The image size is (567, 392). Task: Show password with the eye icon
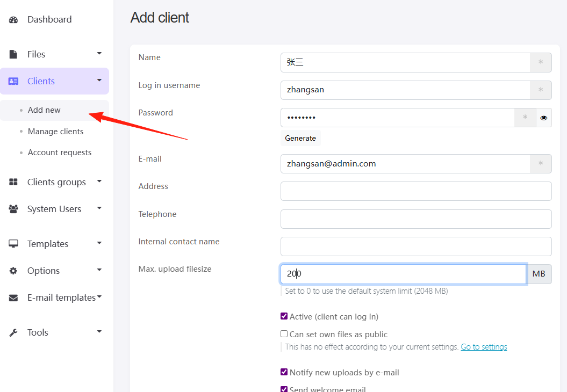[543, 118]
